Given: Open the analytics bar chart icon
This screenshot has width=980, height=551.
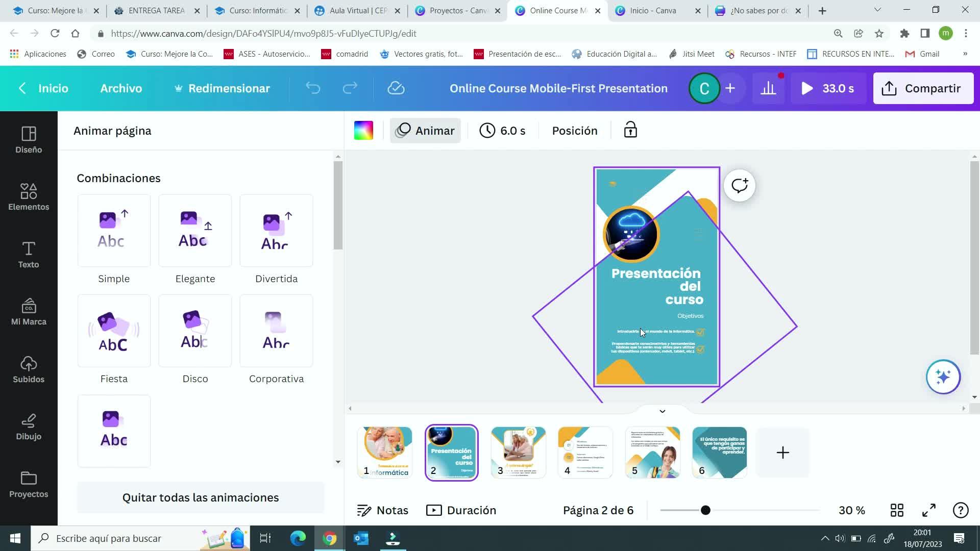Looking at the screenshot, I should click(x=768, y=88).
